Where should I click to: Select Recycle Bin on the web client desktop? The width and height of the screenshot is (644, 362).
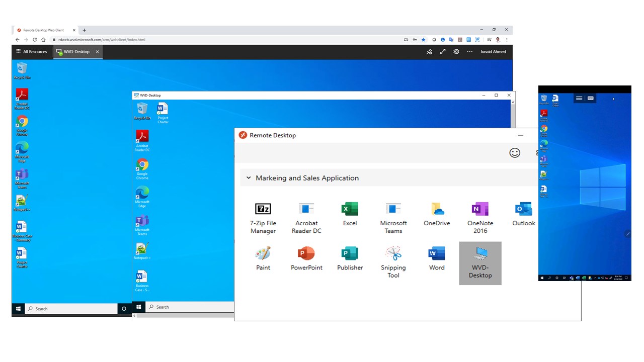pyautogui.click(x=22, y=71)
